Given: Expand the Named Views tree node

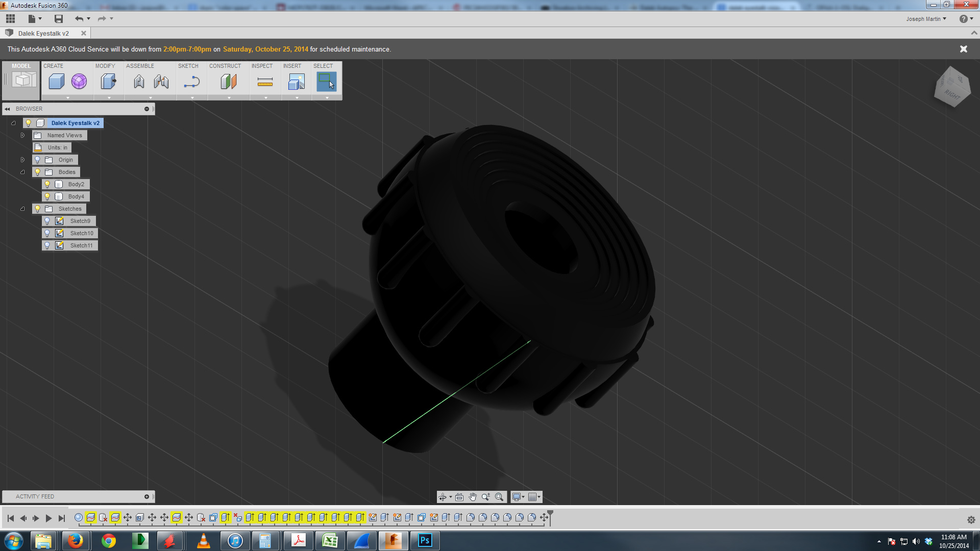Looking at the screenshot, I should (22, 135).
